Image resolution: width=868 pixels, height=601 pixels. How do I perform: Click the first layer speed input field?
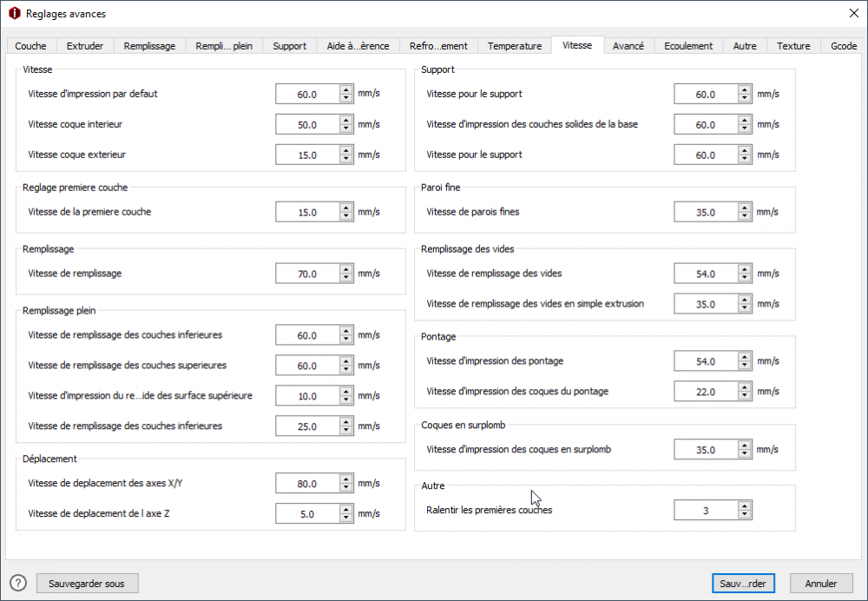(x=307, y=212)
